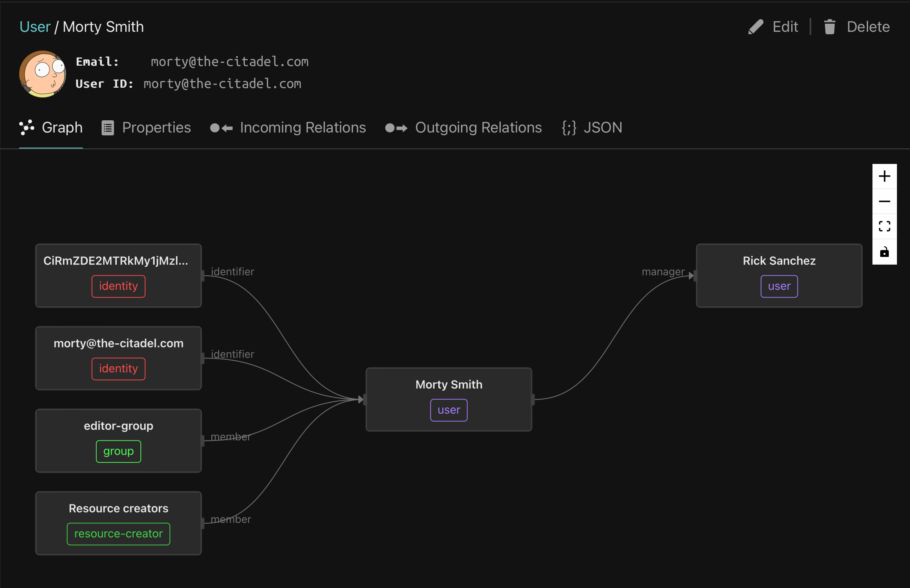Open the Incoming Relations tab
910x588 pixels.
tap(288, 128)
